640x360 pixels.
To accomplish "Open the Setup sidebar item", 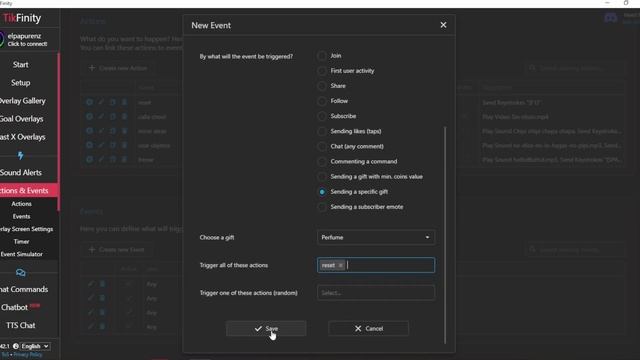I will (x=20, y=82).
